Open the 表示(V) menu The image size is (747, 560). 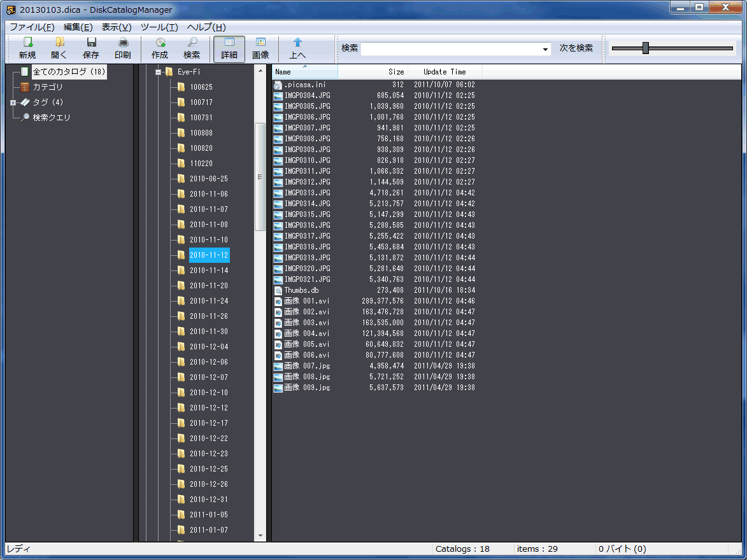[117, 27]
